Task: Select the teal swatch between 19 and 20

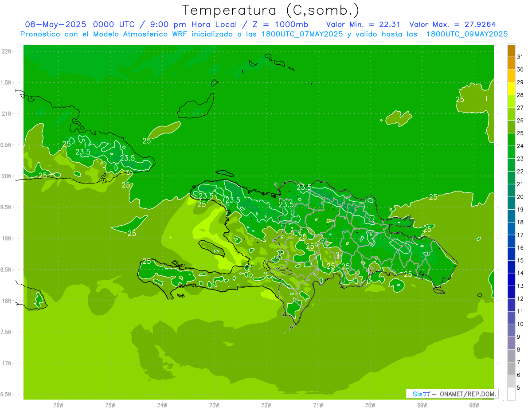Action: [x=511, y=203]
